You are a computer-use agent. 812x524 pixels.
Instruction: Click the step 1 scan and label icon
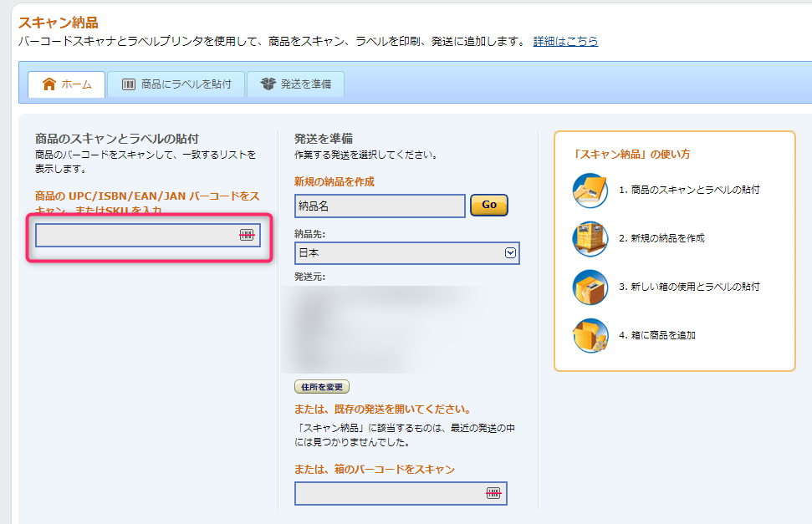click(x=590, y=191)
